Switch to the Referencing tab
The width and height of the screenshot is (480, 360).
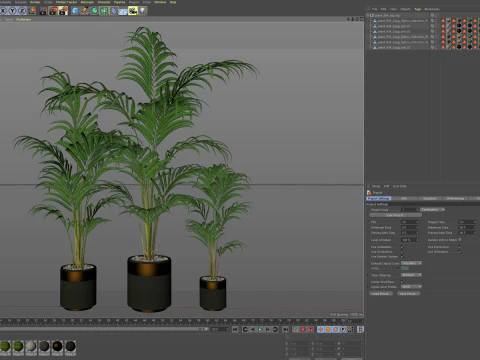(456, 198)
